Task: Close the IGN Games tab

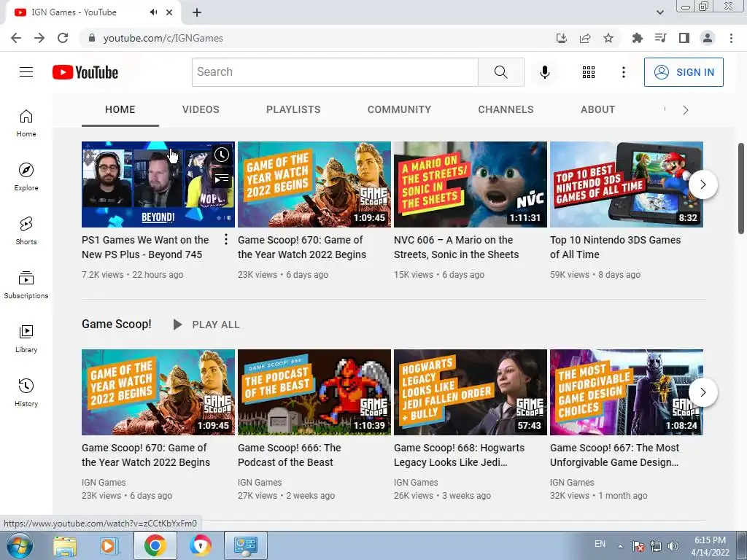Action: point(169,12)
